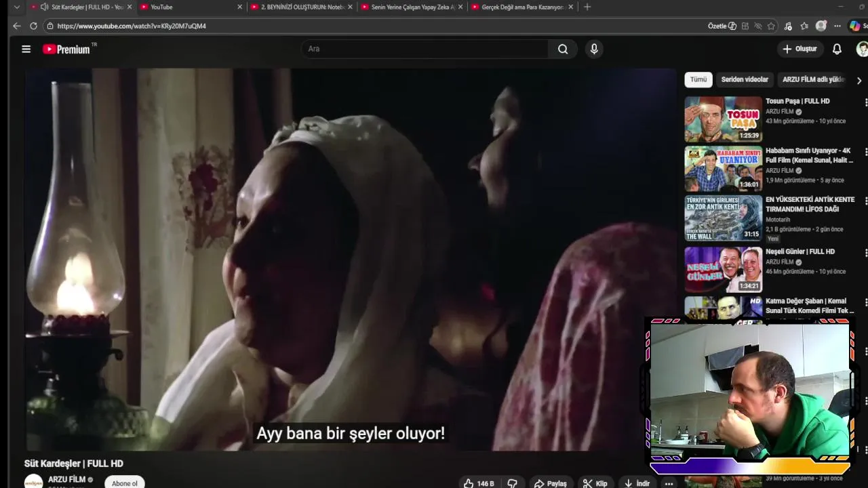Viewport: 868px width, 488px height.
Task: Share the video via Paylaş
Action: pyautogui.click(x=550, y=483)
